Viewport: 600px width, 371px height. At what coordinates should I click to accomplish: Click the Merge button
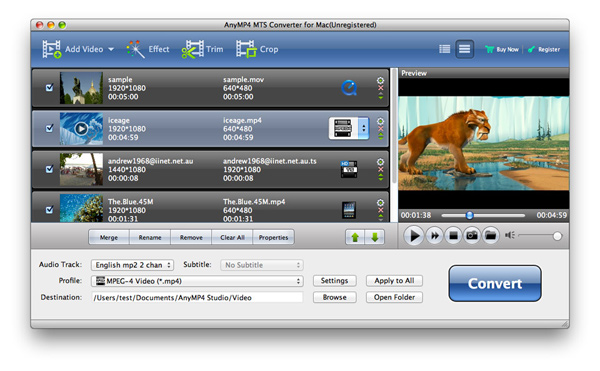pyautogui.click(x=109, y=237)
